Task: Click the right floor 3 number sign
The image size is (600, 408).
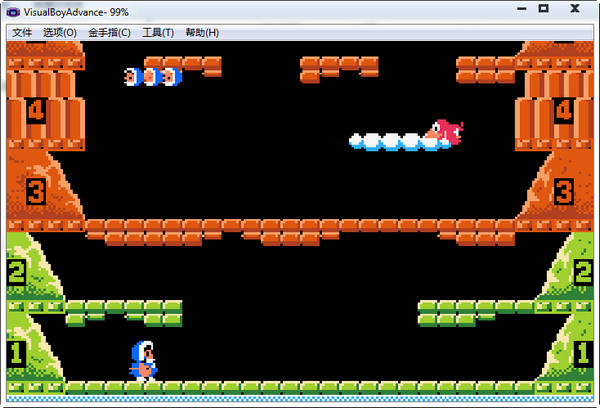Action: point(564,190)
